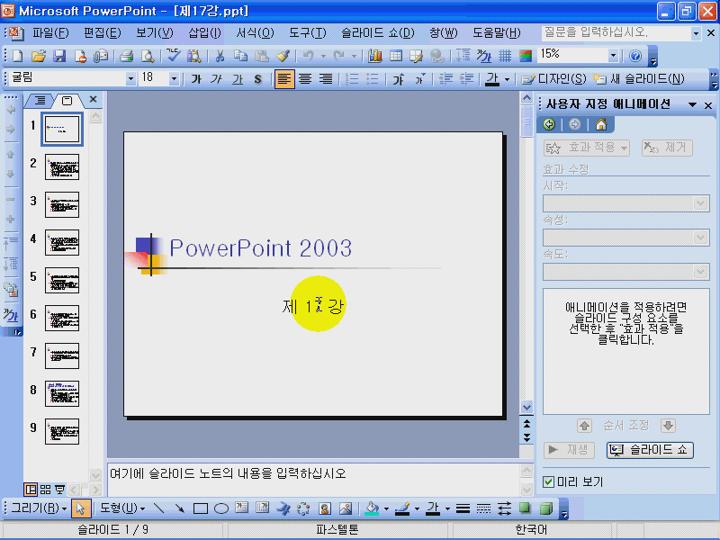The image size is (720, 540).
Task: Save the presentation with the floppy disk icon
Action: (x=59, y=56)
